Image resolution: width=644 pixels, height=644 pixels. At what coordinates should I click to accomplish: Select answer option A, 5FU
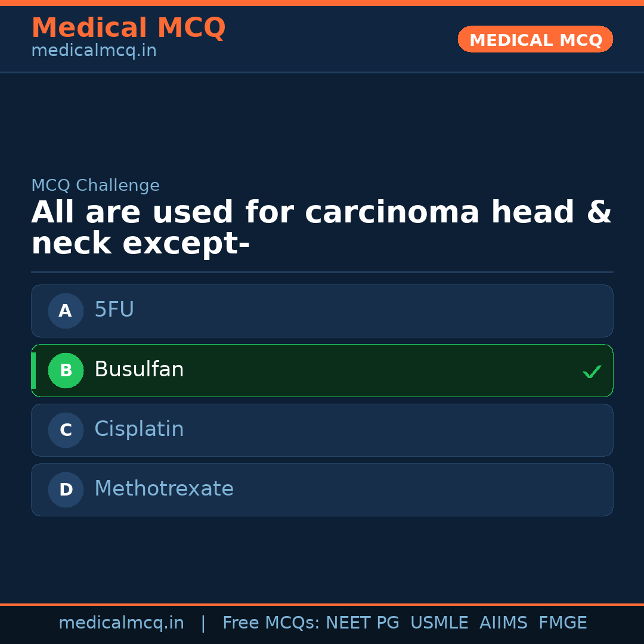(x=322, y=311)
